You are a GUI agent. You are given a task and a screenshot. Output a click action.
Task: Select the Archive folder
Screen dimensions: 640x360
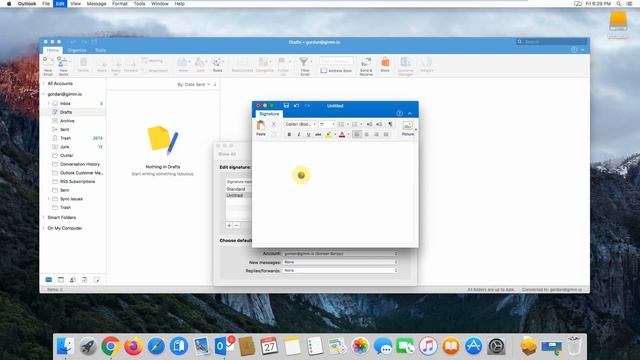click(67, 121)
